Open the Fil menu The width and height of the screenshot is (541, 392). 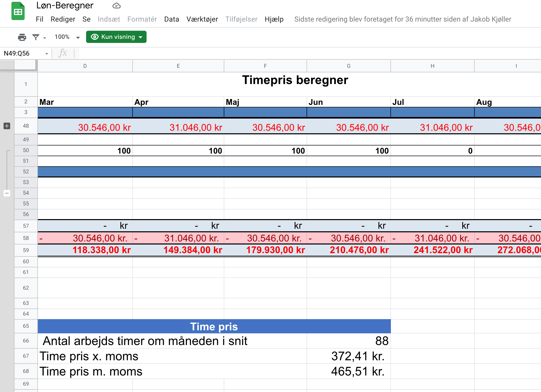coord(40,19)
